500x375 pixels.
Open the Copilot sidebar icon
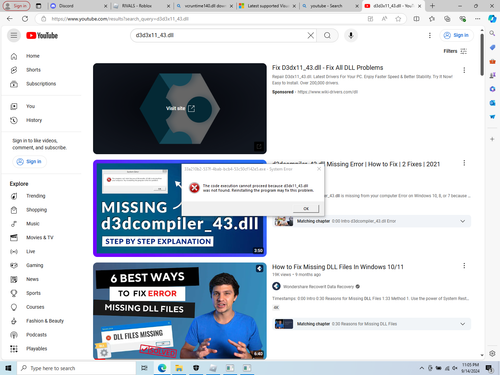[492, 19]
